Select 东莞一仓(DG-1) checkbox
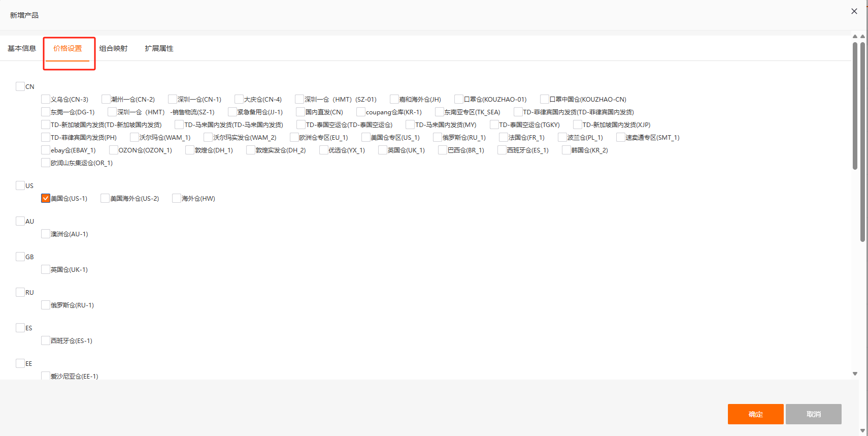This screenshot has width=868, height=436. pyautogui.click(x=46, y=112)
